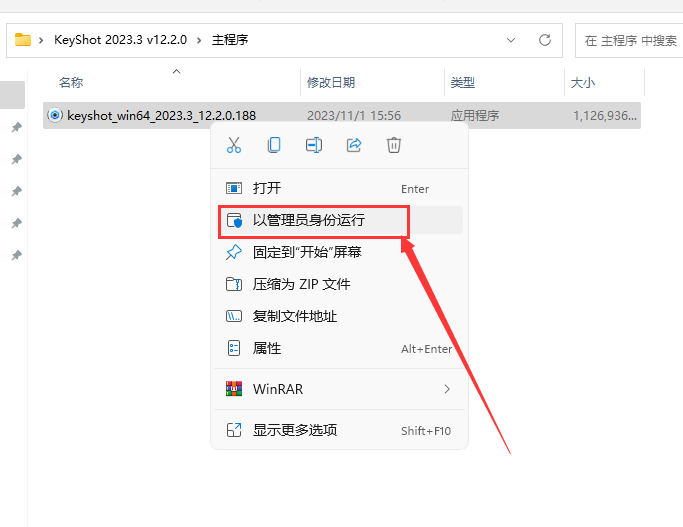Screen dimensions: 683x527
Task: Expand chevron before KeyShot 2023.3 v12.2.0 breadcrumb
Action: pos(41,41)
